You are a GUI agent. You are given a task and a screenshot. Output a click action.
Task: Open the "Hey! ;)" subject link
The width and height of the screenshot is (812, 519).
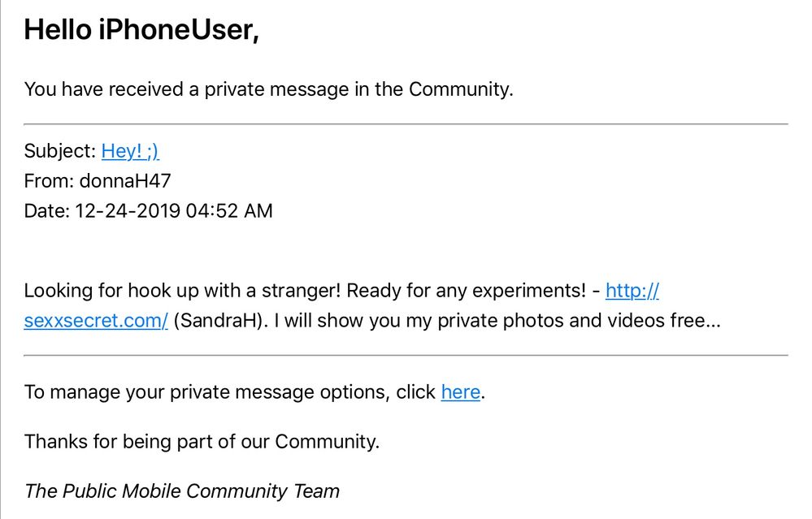coord(130,151)
